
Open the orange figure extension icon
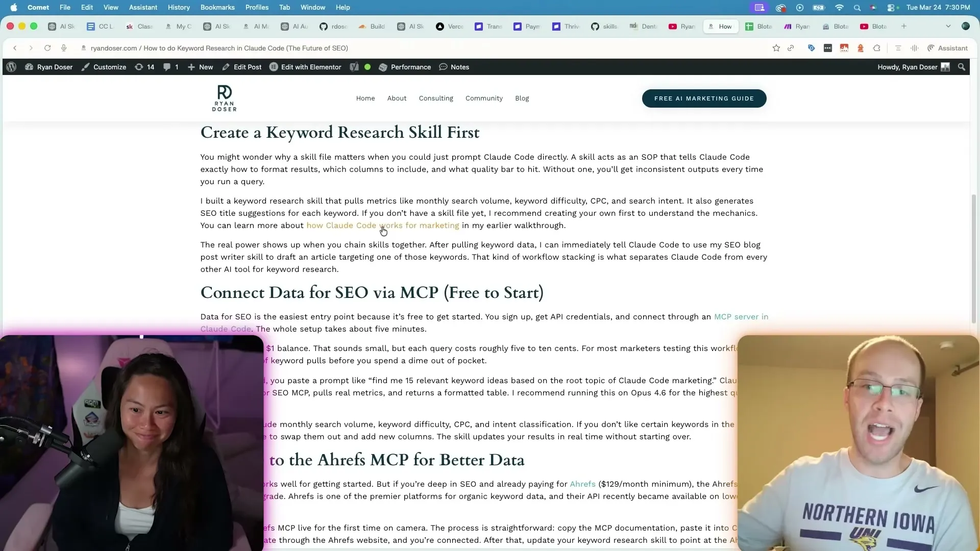pyautogui.click(x=861, y=48)
